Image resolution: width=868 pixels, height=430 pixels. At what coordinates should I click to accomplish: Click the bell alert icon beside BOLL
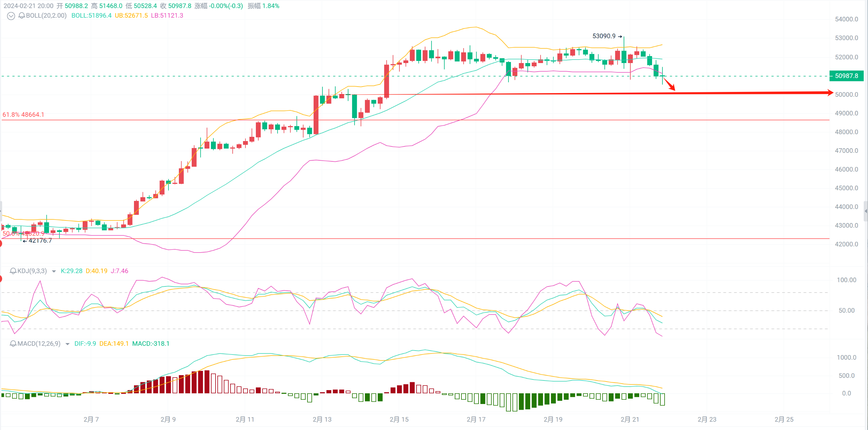click(x=21, y=16)
